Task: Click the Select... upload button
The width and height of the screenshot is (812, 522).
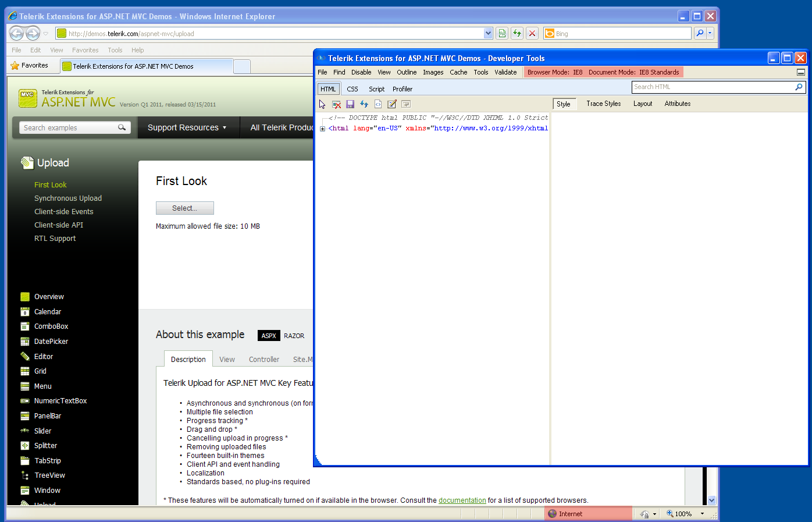Action: coord(185,208)
